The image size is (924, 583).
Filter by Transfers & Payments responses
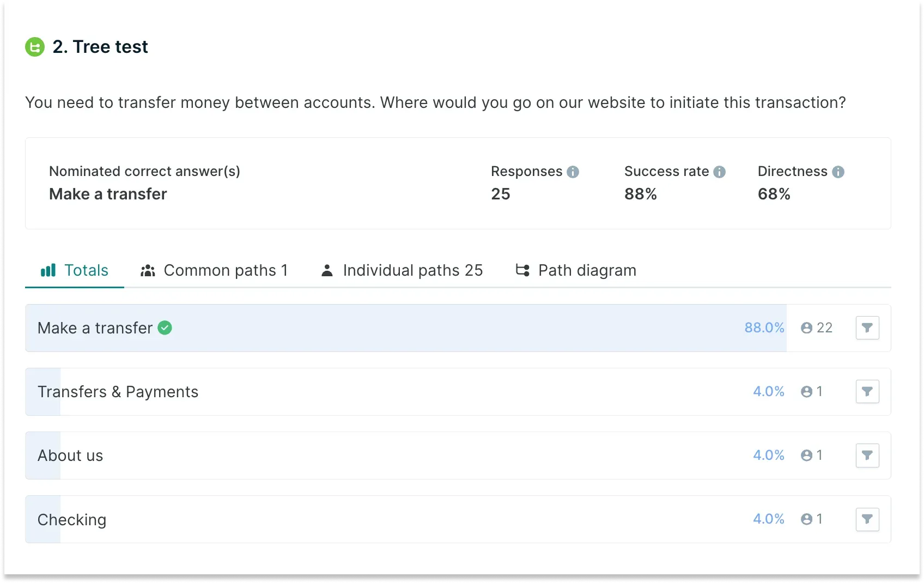coord(867,392)
